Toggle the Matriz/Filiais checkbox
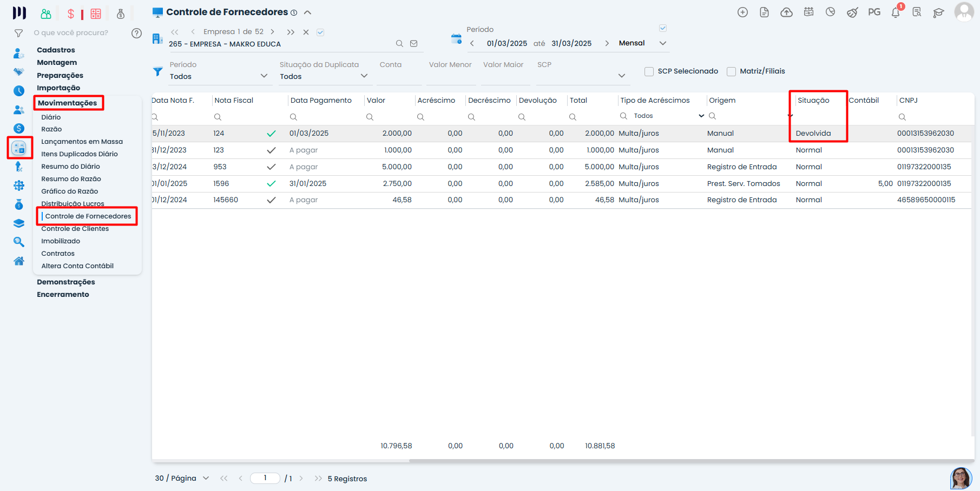The width and height of the screenshot is (980, 491). (x=731, y=71)
